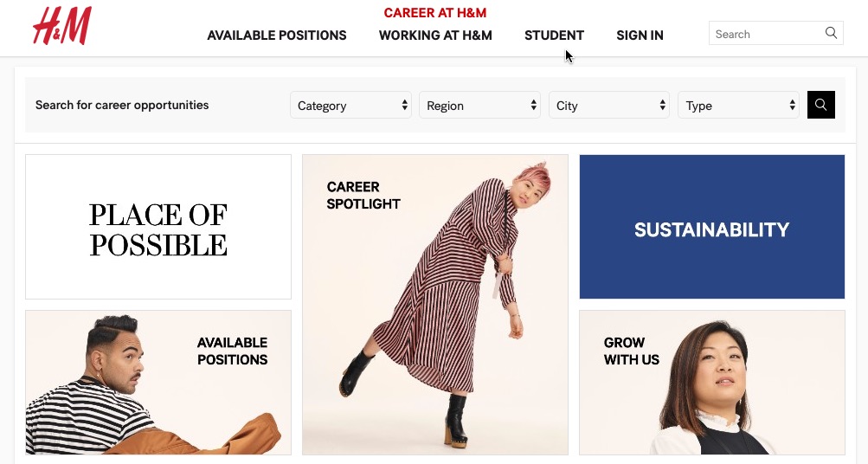The height and width of the screenshot is (464, 868).
Task: Open the Available Positions menu item
Action: point(277,35)
